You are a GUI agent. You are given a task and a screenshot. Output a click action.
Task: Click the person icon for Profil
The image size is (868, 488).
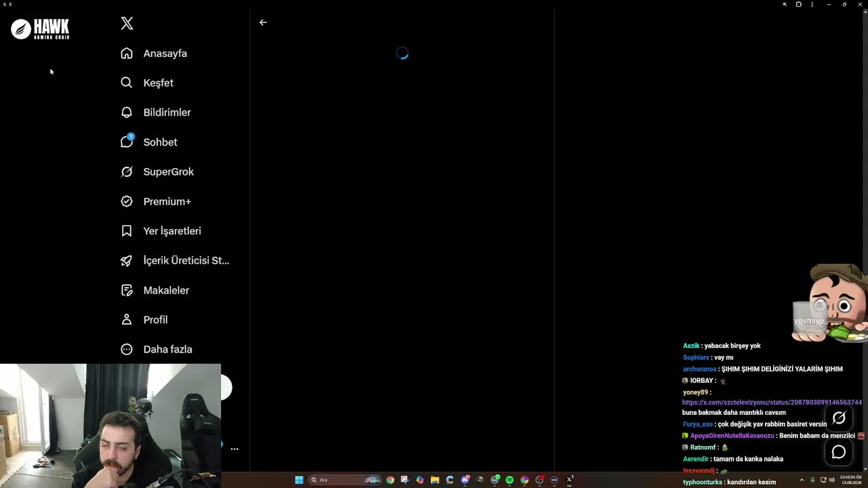pos(127,320)
